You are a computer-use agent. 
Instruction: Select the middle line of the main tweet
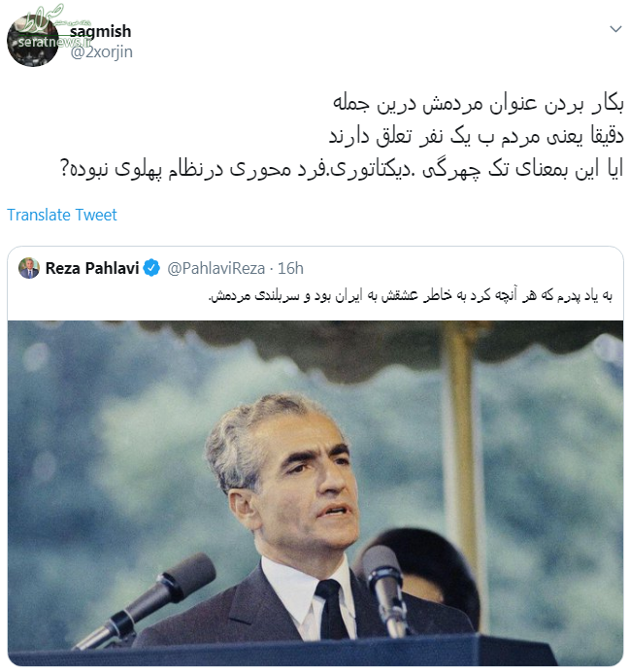click(476, 136)
